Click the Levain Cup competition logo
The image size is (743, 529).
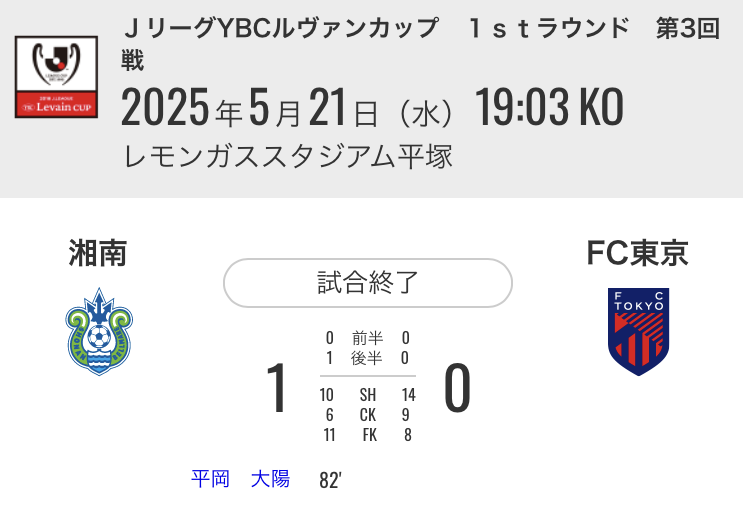pos(56,77)
